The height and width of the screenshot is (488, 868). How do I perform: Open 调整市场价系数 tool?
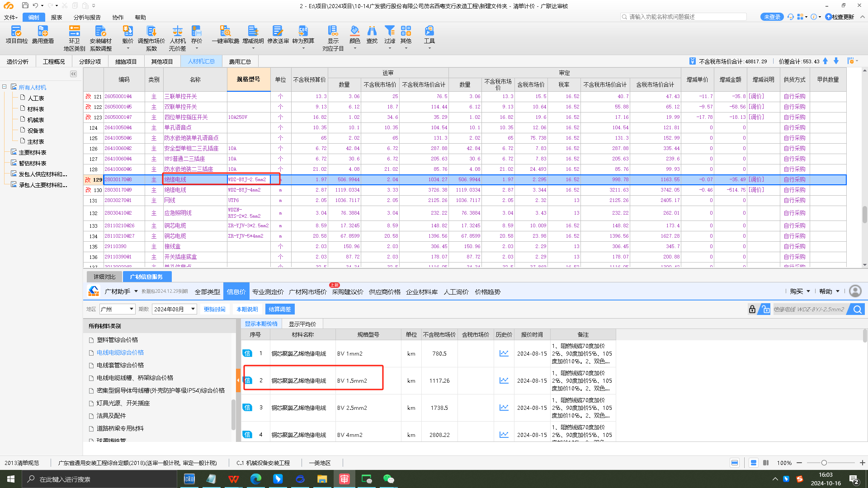click(x=151, y=38)
